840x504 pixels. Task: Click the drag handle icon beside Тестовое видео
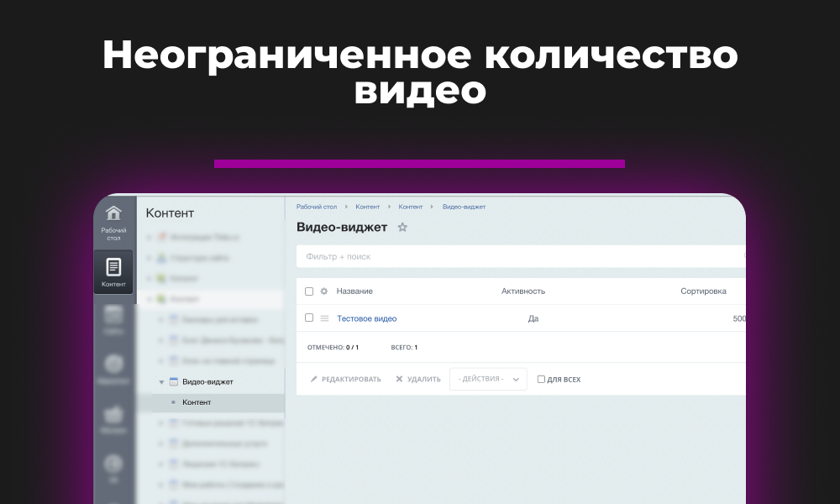pos(323,318)
